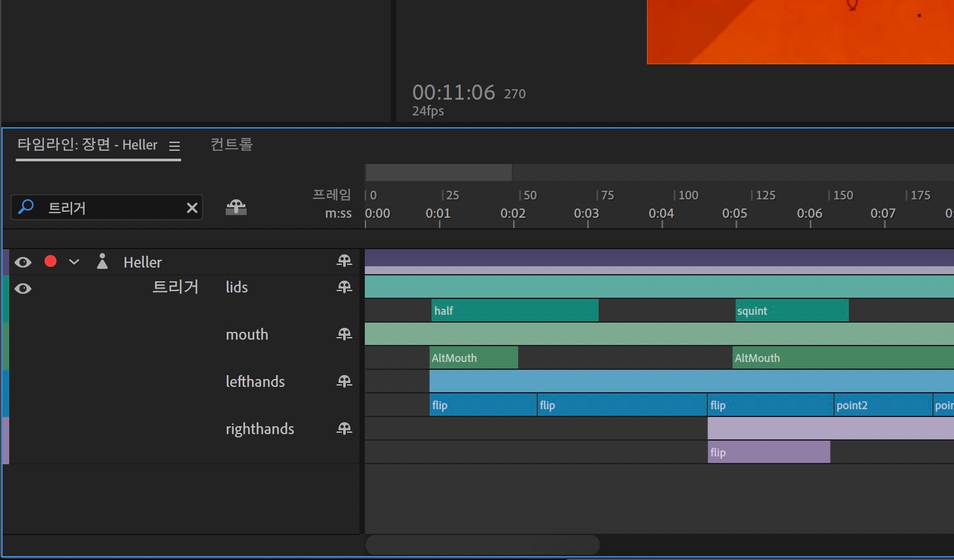Click the lids trigger label
Screen dimensions: 954x560
(237, 287)
